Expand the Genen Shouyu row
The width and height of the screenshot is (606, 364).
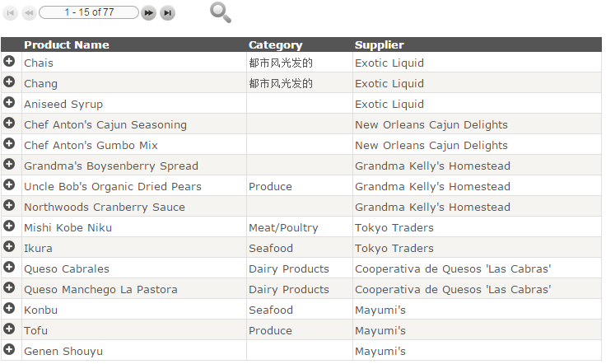pos(9,350)
